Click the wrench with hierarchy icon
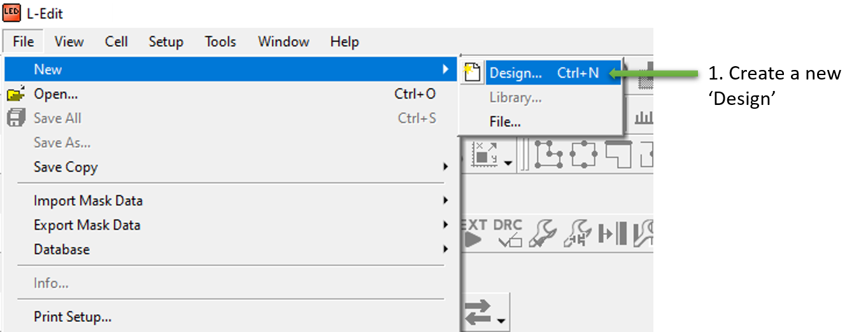Image resolution: width=868 pixels, height=332 pixels. click(x=578, y=233)
